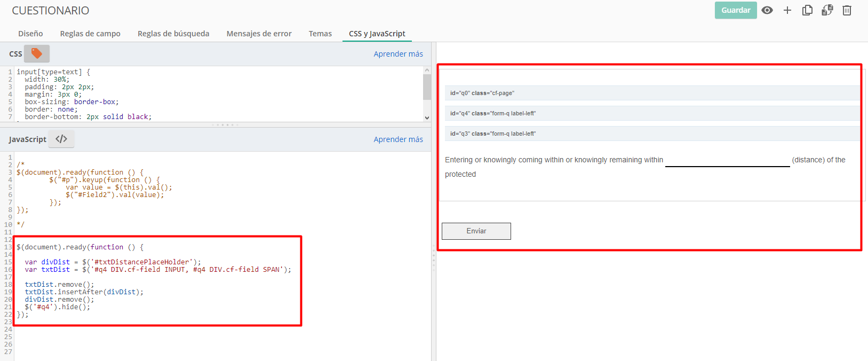The image size is (868, 361).
Task: Click the eye preview icon
Action: [767, 10]
